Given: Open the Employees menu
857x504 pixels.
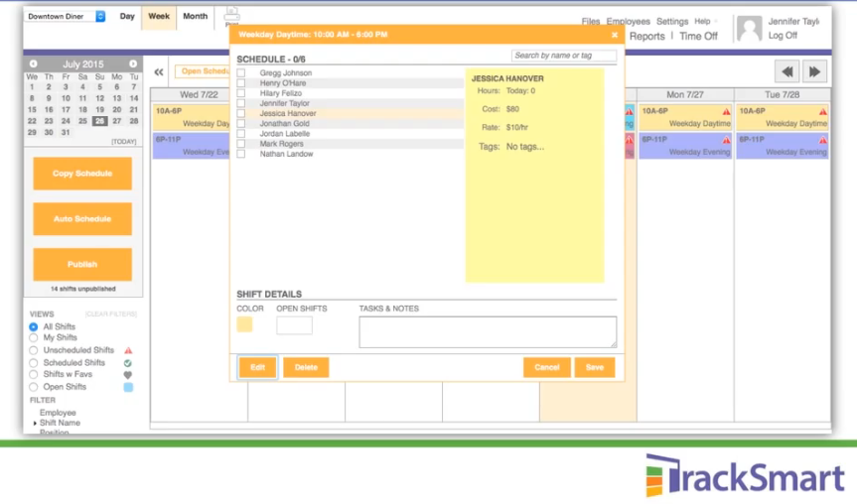Looking at the screenshot, I should tap(628, 21).
